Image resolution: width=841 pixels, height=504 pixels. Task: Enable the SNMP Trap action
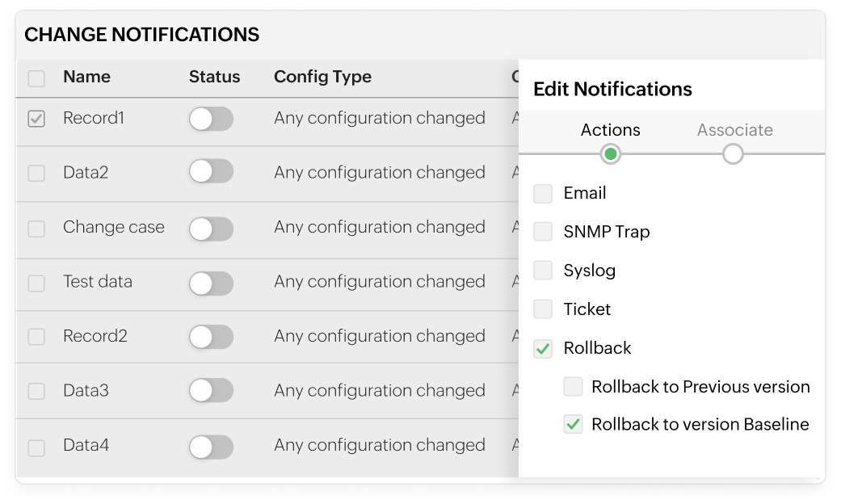pos(542,232)
